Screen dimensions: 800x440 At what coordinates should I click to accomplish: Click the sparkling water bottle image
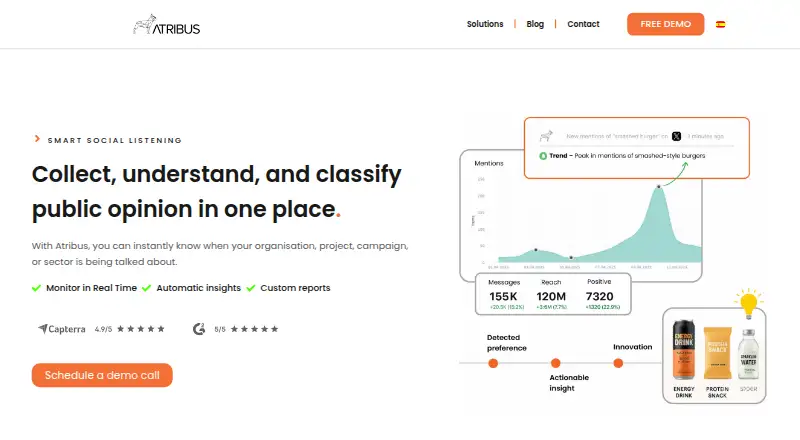(748, 354)
